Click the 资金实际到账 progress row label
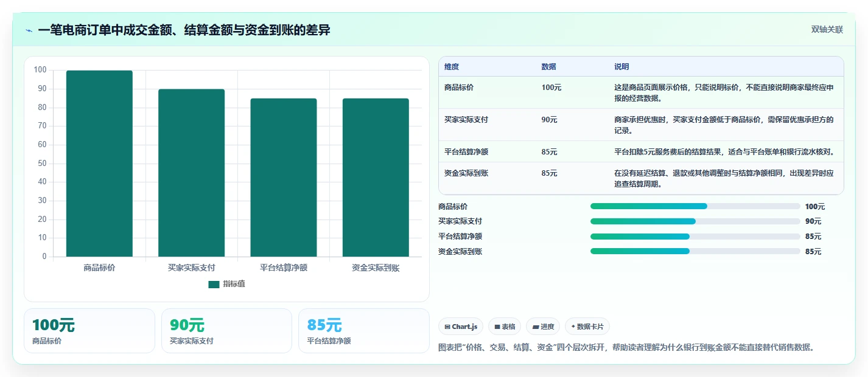The height and width of the screenshot is (377, 868). pos(460,251)
